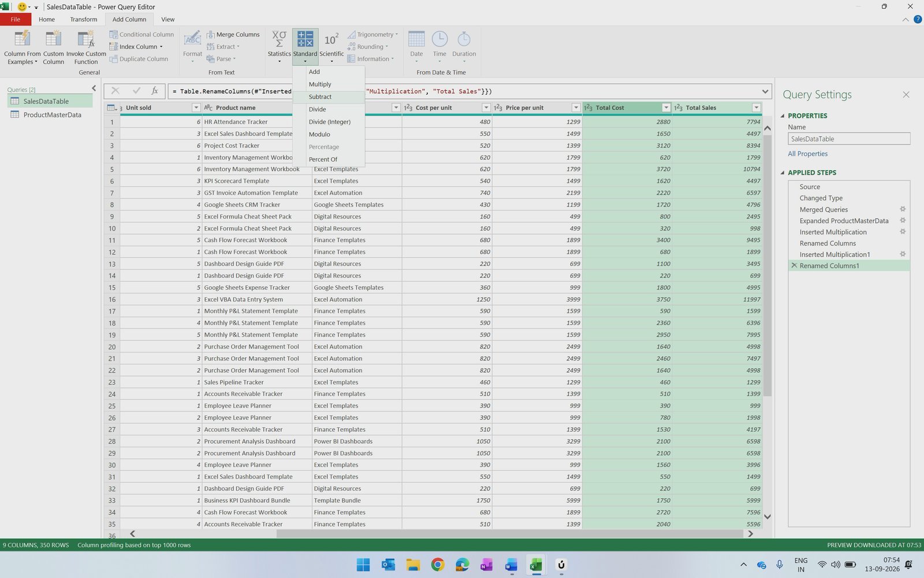The image size is (924, 578).
Task: Open File Explorer from taskbar
Action: (x=413, y=565)
